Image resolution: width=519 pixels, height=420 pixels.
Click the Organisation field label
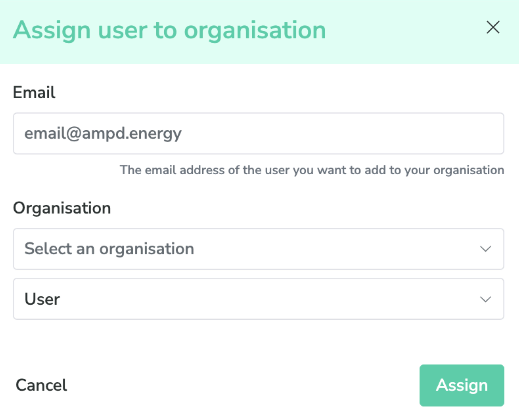point(62,208)
